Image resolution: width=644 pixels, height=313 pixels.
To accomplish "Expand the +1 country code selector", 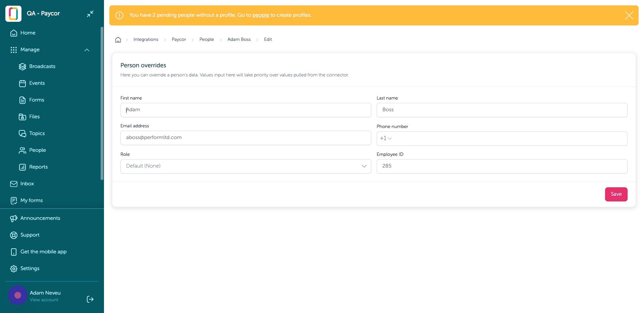I will (x=386, y=138).
